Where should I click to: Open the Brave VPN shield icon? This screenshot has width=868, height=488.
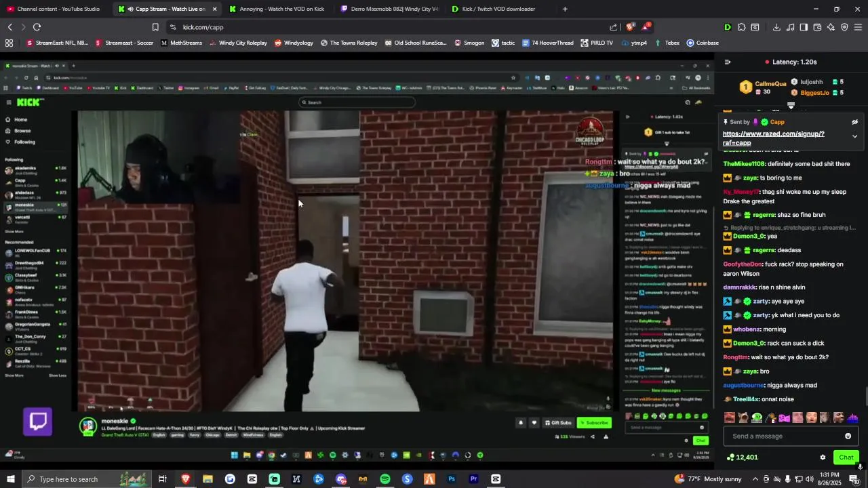(x=844, y=27)
